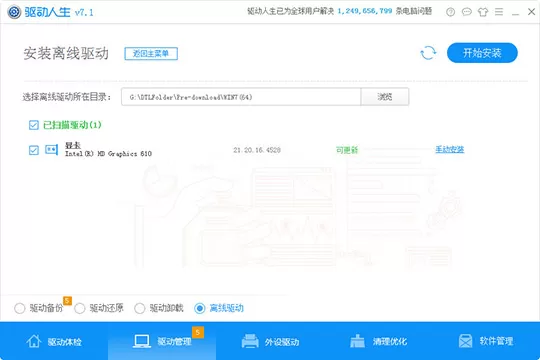Switch to the 清理优化 tab
540x360 pixels.
tap(378, 341)
